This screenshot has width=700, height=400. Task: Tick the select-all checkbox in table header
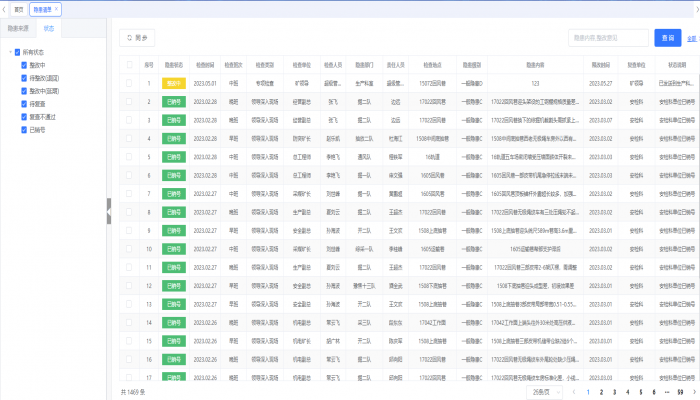point(129,65)
